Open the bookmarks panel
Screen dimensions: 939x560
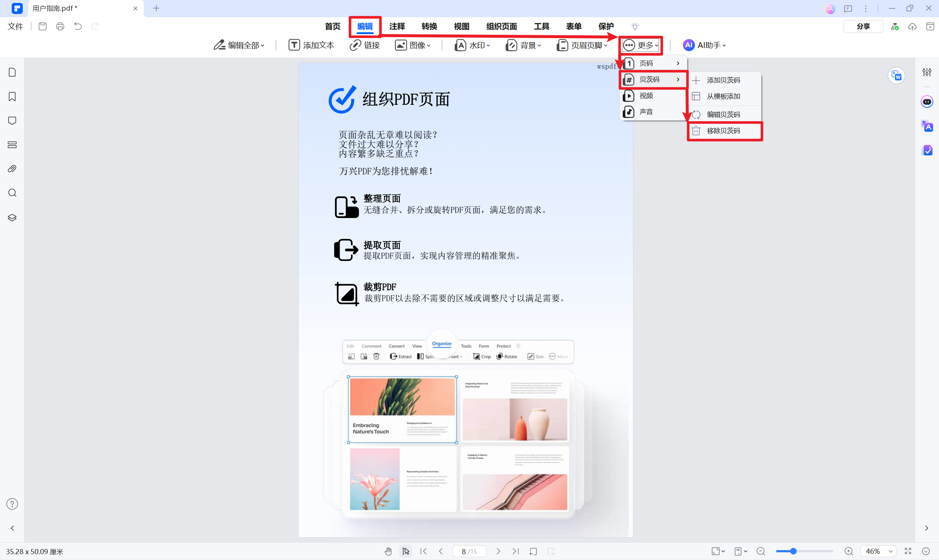[12, 97]
